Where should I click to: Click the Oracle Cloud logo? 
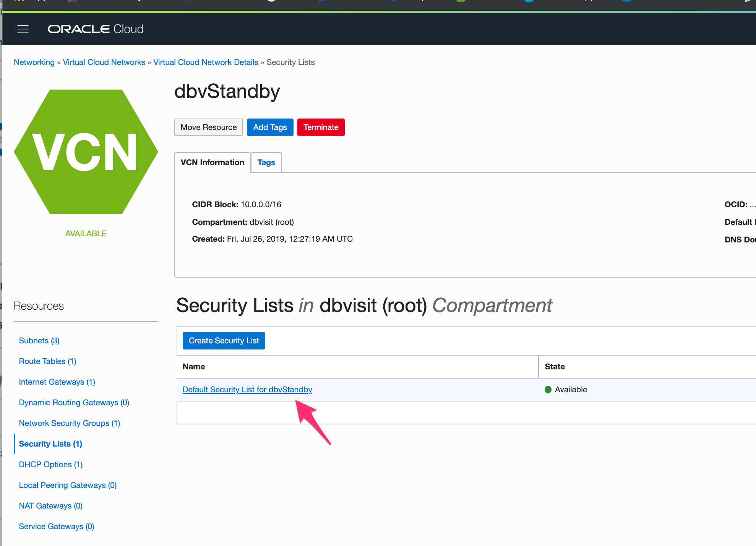click(x=96, y=29)
